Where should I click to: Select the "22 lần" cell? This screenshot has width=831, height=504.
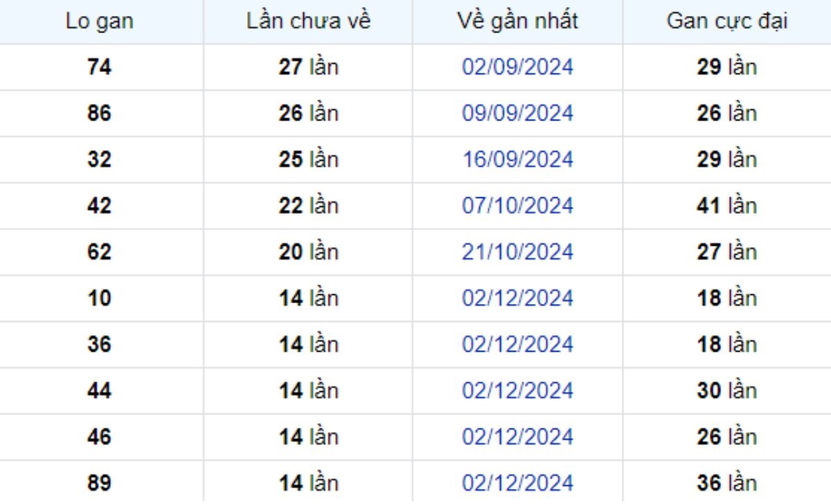click(x=308, y=206)
